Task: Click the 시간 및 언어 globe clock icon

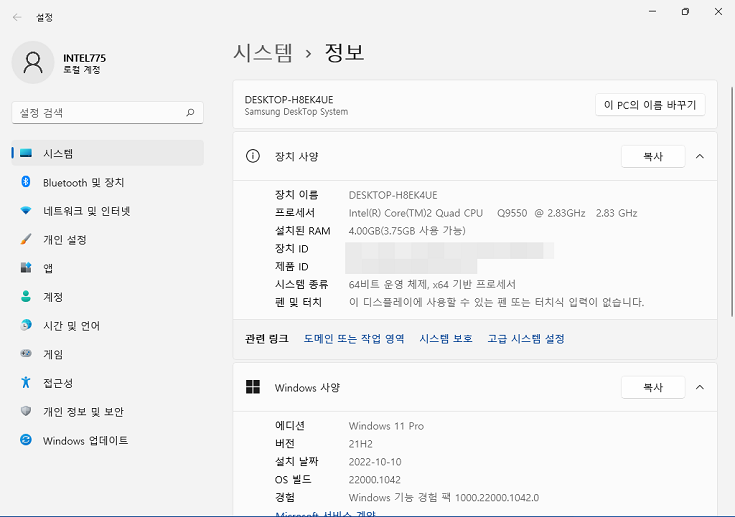Action: point(26,325)
